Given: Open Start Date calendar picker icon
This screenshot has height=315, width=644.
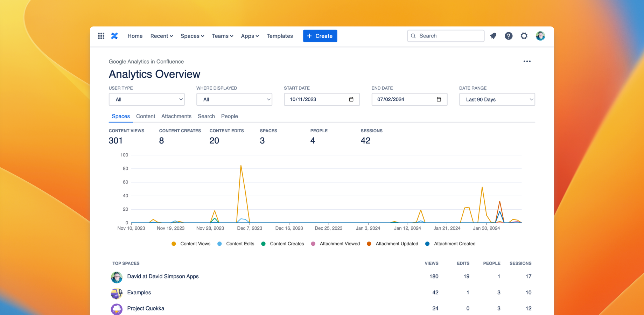Looking at the screenshot, I should point(351,99).
